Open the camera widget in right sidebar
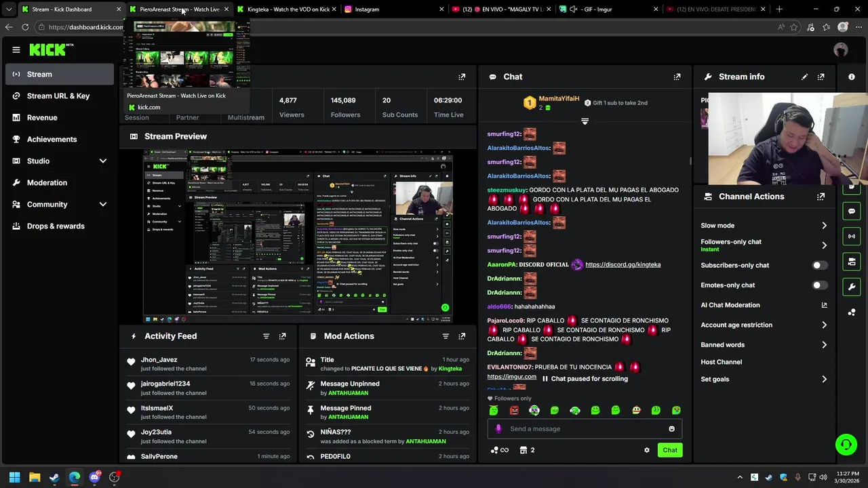Image resolution: width=868 pixels, height=488 pixels. (x=852, y=262)
